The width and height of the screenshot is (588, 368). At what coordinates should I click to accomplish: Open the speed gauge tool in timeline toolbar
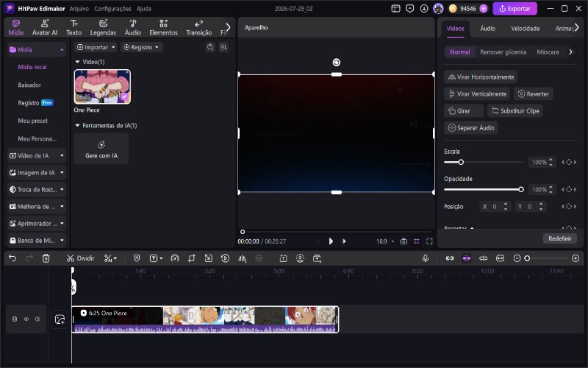point(175,258)
